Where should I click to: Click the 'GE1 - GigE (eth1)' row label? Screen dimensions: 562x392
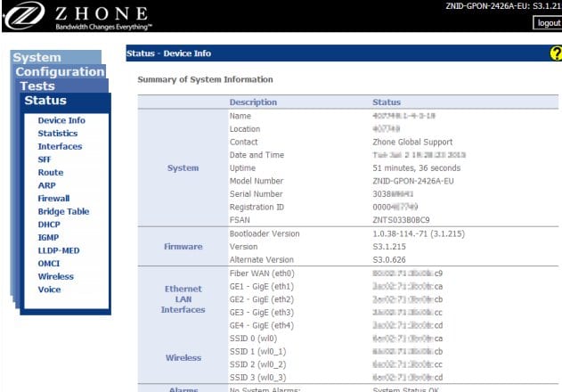pos(262,287)
